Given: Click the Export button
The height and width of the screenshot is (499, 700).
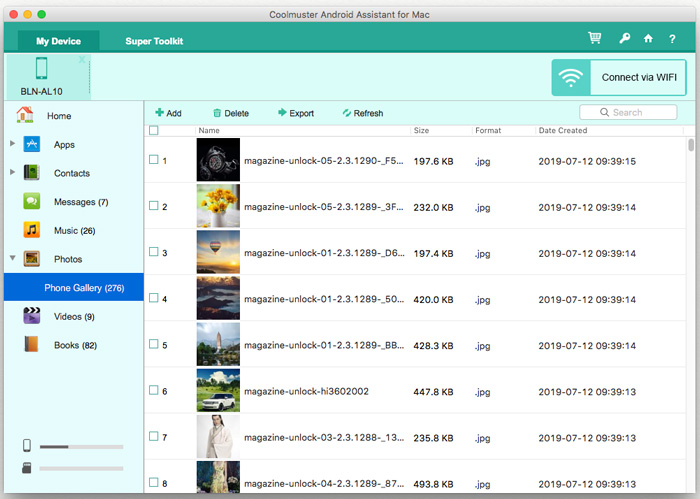Looking at the screenshot, I should click(x=296, y=113).
